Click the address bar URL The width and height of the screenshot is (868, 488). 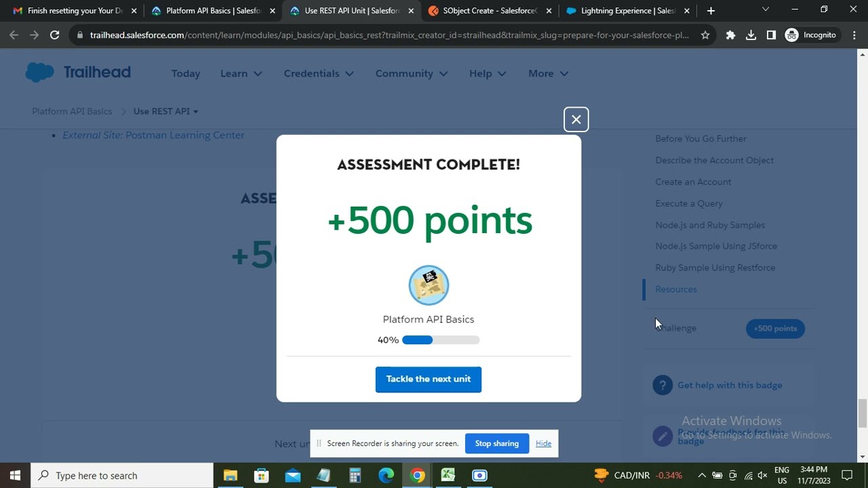coord(389,35)
